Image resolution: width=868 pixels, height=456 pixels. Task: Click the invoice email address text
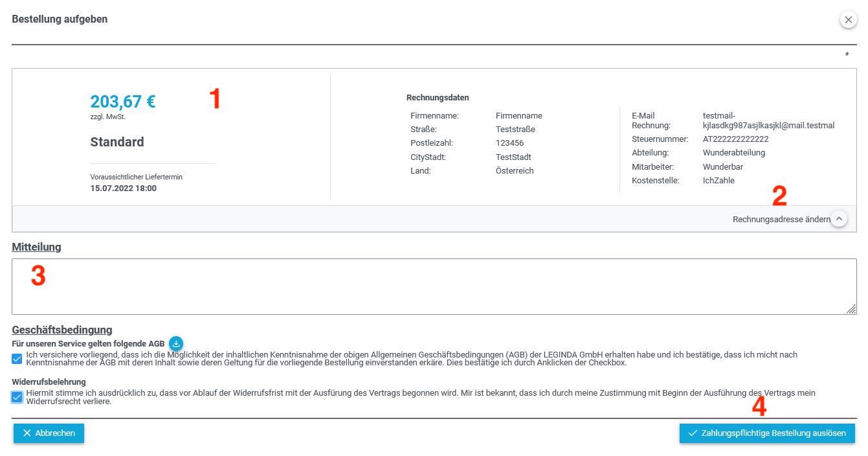(768, 120)
